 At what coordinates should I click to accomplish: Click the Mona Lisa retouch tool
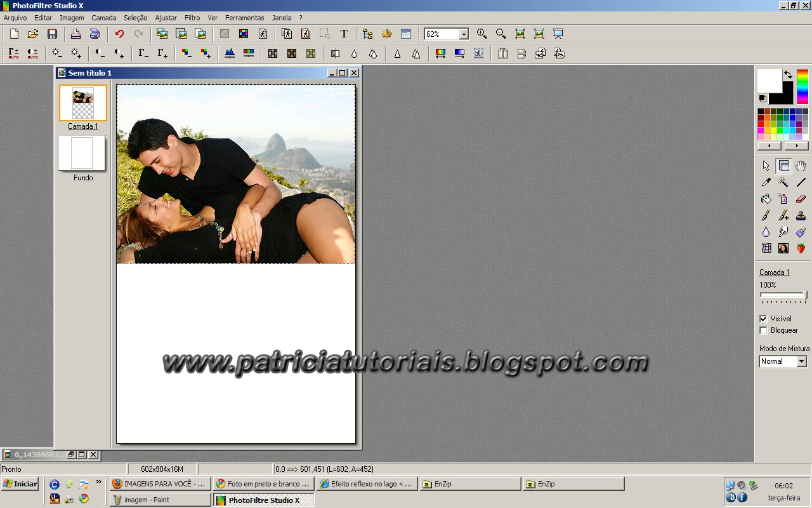pos(783,248)
